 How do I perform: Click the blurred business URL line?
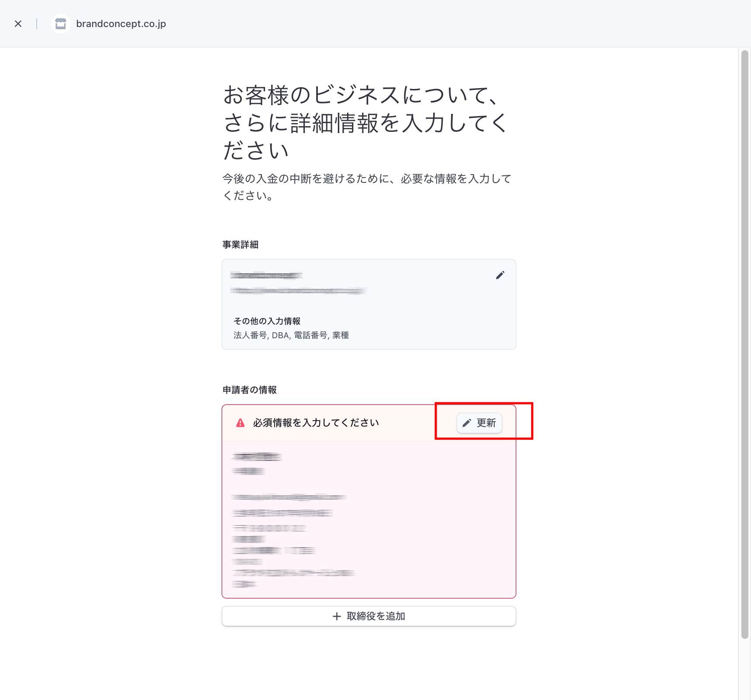298,291
